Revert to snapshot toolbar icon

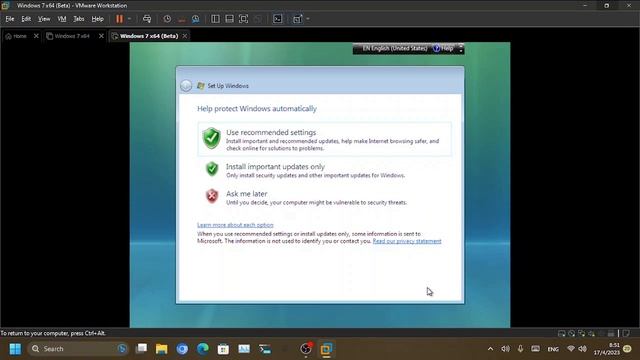coord(182,19)
